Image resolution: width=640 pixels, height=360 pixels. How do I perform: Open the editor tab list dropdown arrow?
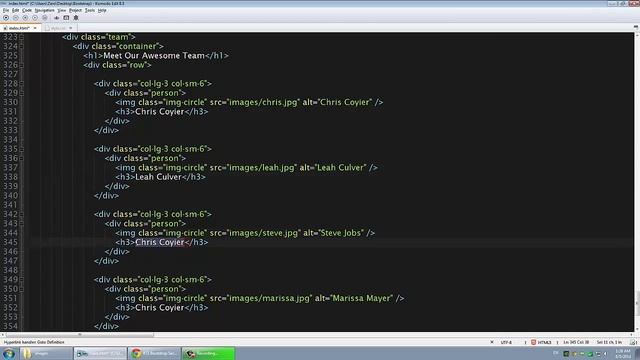click(x=636, y=27)
